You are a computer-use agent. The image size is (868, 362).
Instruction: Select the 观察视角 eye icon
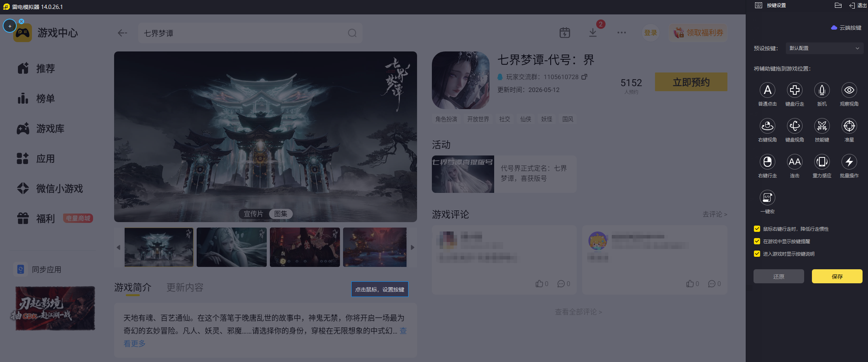[x=849, y=90]
